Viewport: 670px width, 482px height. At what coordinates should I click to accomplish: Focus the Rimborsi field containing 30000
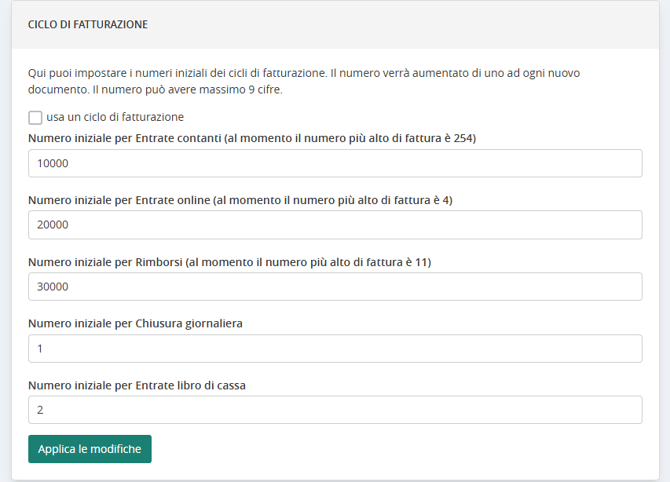click(335, 287)
